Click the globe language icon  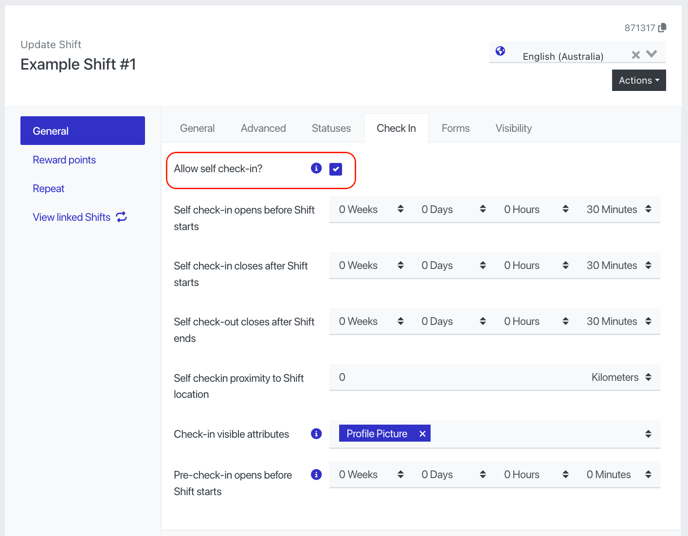[500, 51]
